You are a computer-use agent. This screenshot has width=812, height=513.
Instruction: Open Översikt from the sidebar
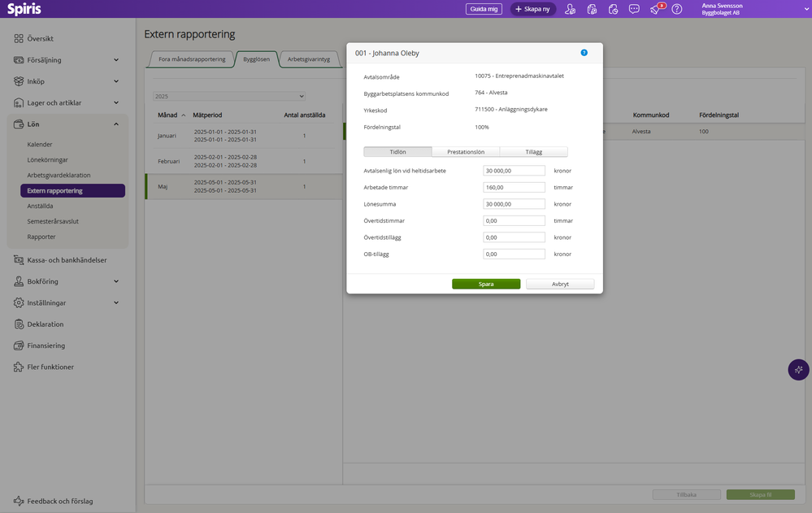pos(40,38)
